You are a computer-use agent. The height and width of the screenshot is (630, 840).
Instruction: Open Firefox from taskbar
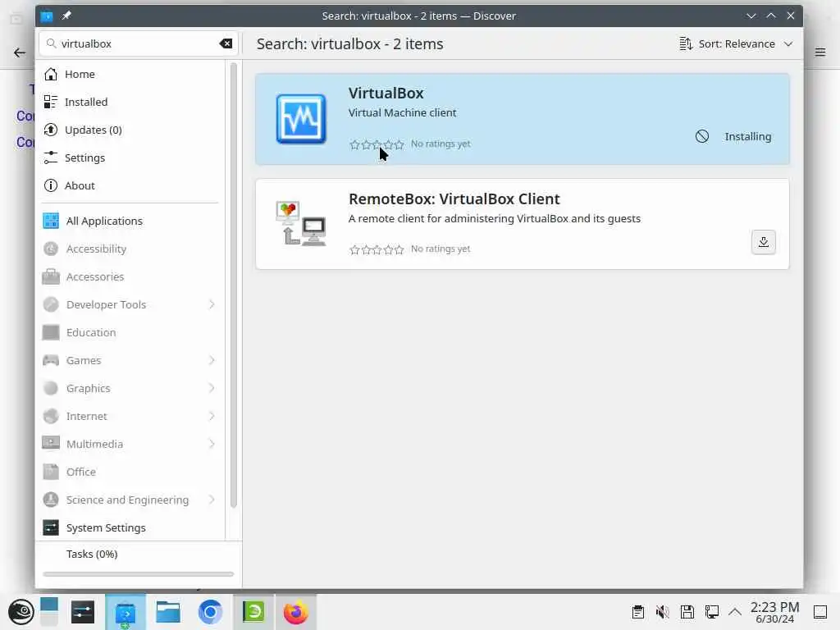295,612
